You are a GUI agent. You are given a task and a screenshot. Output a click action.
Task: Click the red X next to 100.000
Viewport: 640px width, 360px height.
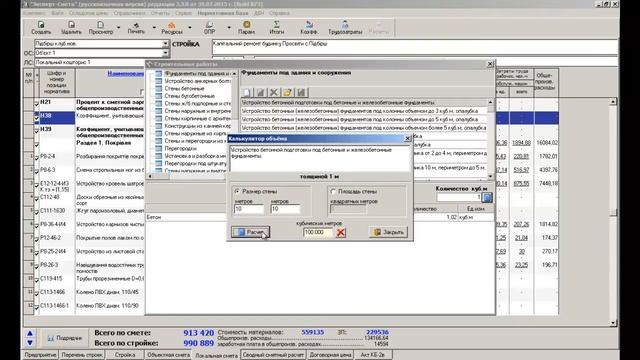pyautogui.click(x=341, y=232)
